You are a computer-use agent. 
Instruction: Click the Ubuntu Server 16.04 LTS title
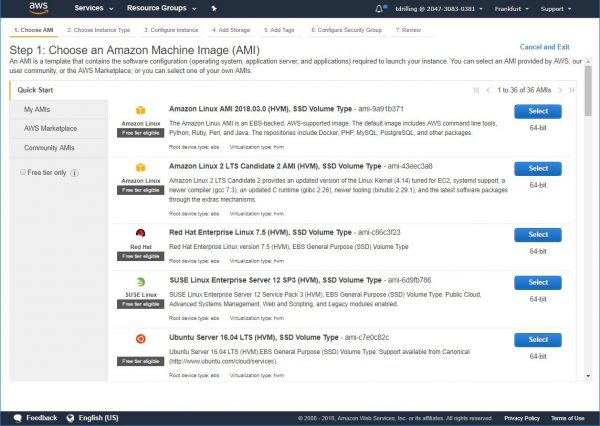point(254,338)
